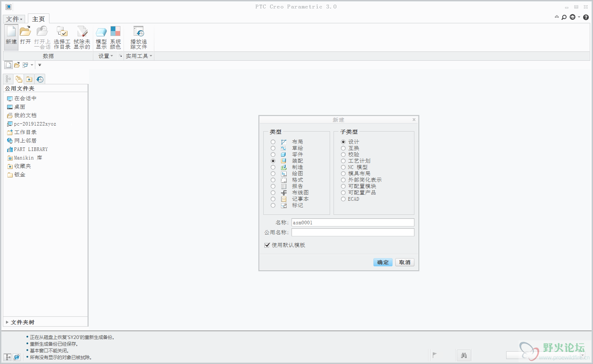Click 拭除未显示的 icon in ribbon
Image resolution: width=593 pixels, height=364 pixels.
82,37
